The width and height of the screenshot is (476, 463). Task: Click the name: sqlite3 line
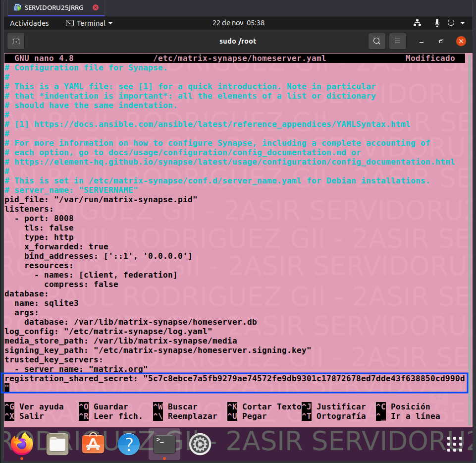coord(47,303)
